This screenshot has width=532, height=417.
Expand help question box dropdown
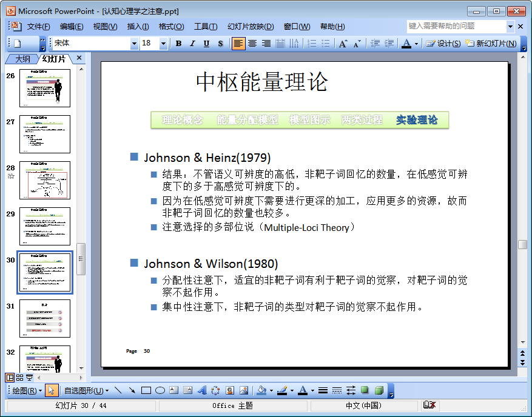510,27
